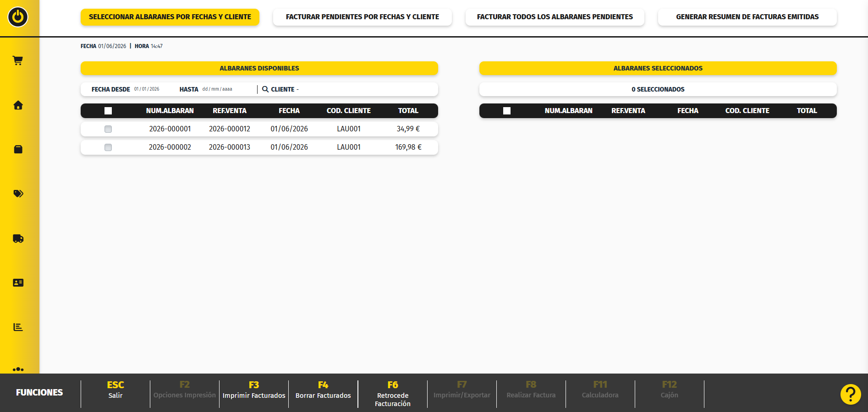Open the tags sidebar icon
Viewport: 868px width, 412px height.
click(x=18, y=194)
